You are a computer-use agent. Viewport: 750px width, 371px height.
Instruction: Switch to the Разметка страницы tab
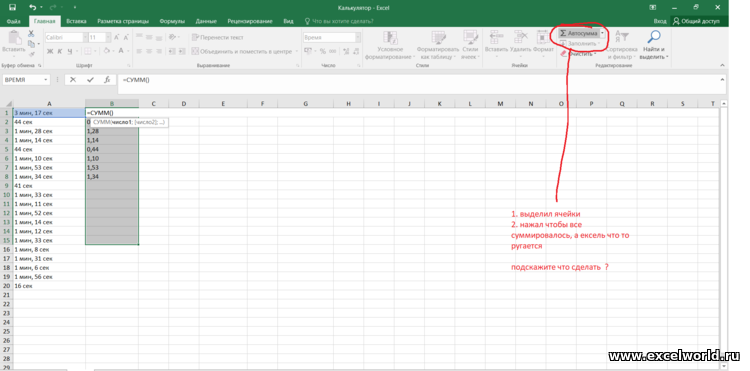coord(123,22)
